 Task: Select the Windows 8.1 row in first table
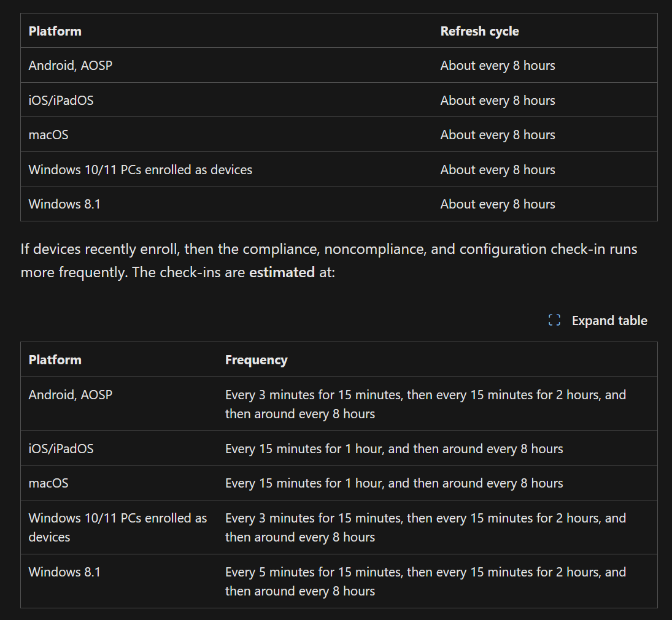click(x=64, y=204)
